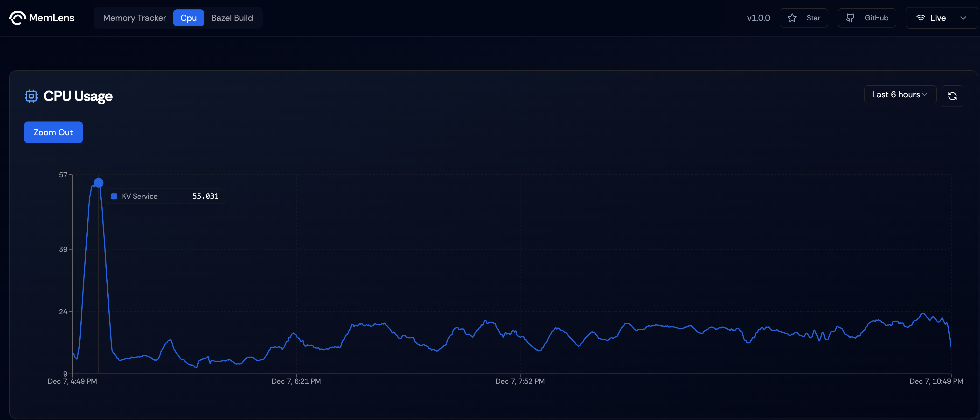Screen dimensions: 980x420
Task: Click the Dec 7, 6:21 PM axis label
Action: coord(296,381)
